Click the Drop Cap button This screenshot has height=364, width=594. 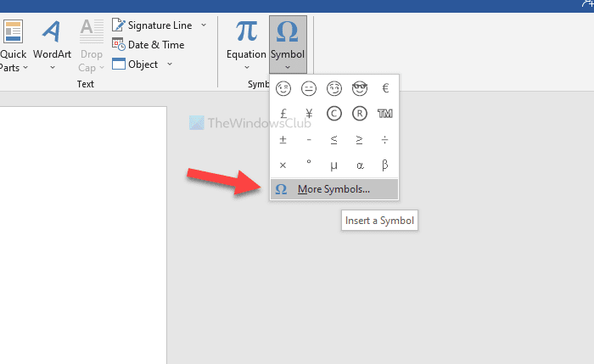point(92,45)
